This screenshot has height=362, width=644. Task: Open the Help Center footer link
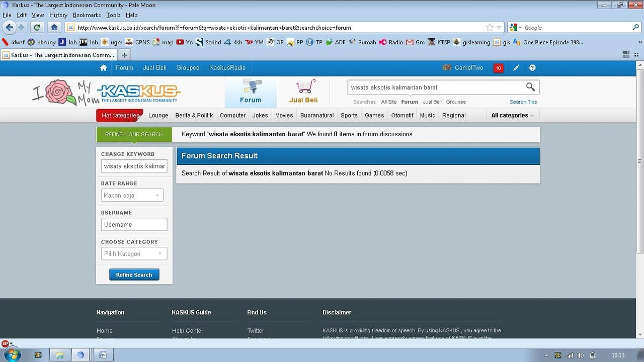click(x=188, y=331)
